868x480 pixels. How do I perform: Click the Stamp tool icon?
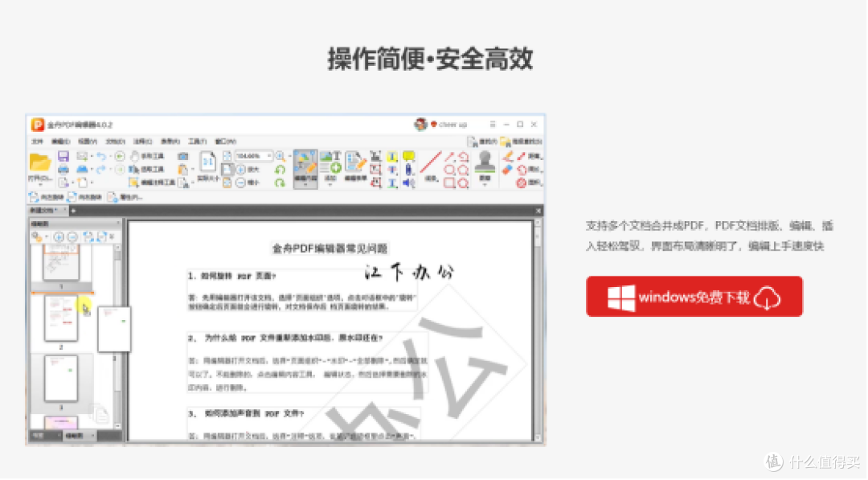[485, 162]
